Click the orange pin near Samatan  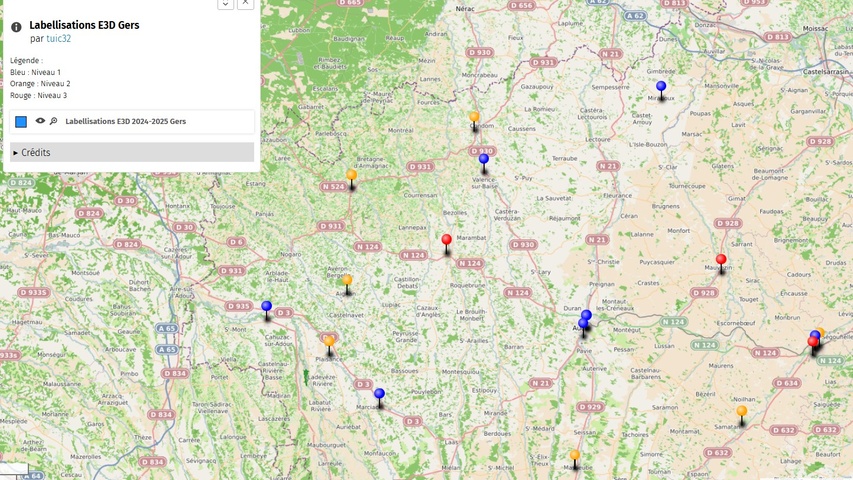click(742, 412)
